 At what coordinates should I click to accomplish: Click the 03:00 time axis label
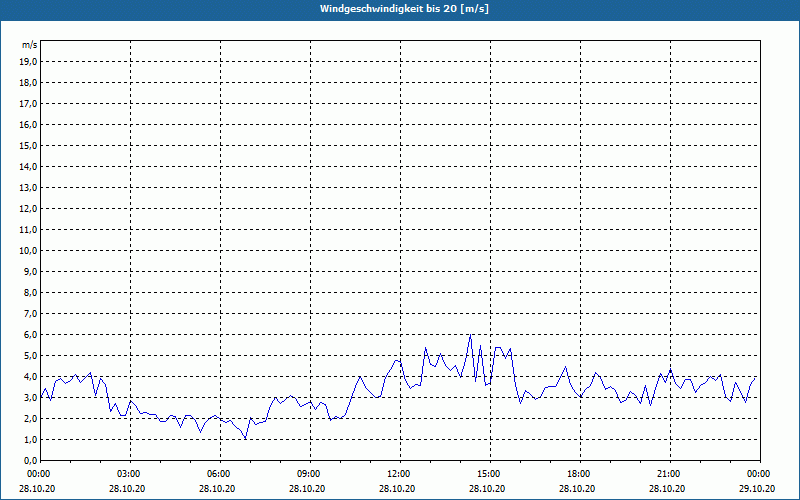tap(130, 474)
